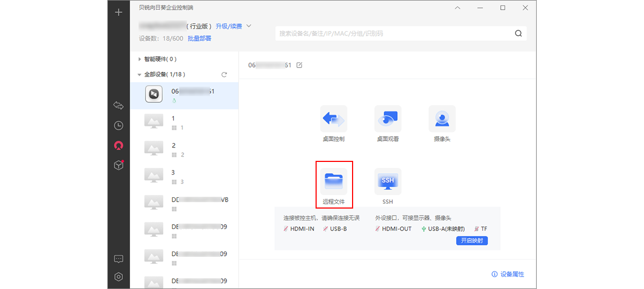Launch 桌面观看 desktop viewing
The height and width of the screenshot is (289, 644).
click(387, 119)
